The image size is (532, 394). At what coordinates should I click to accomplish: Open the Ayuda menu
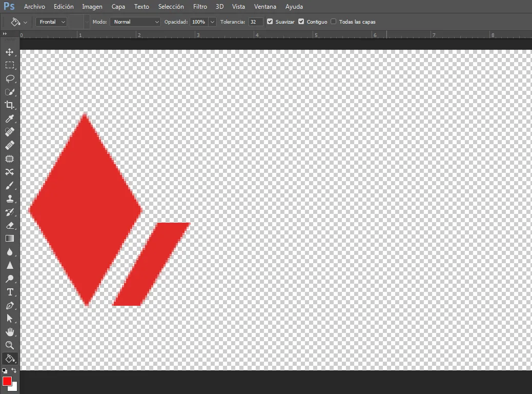coord(294,7)
